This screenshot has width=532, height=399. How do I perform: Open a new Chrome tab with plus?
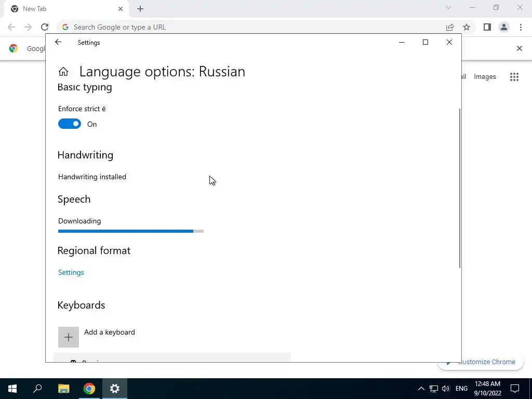[140, 9]
